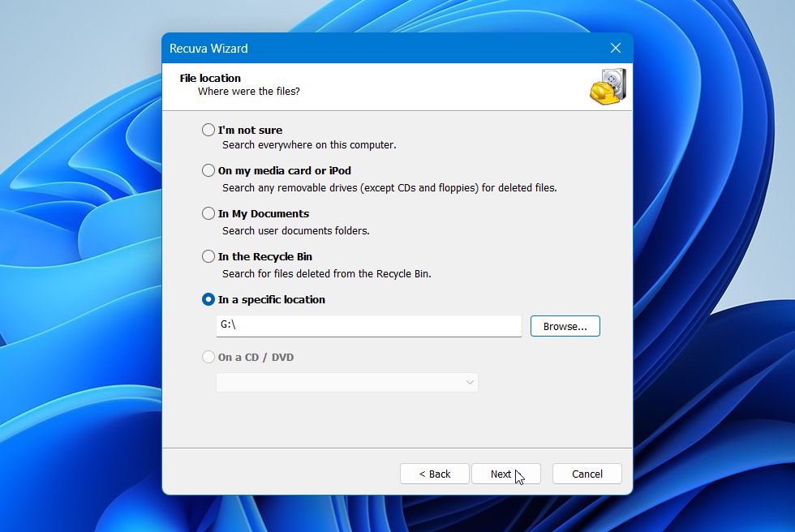The height and width of the screenshot is (532, 795).
Task: Go back to the previous wizard step
Action: point(434,474)
